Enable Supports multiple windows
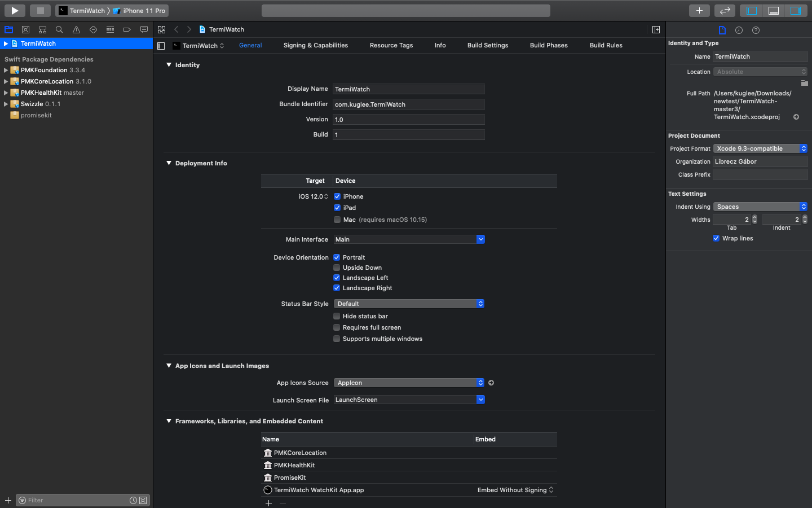The height and width of the screenshot is (508, 812). (337, 339)
